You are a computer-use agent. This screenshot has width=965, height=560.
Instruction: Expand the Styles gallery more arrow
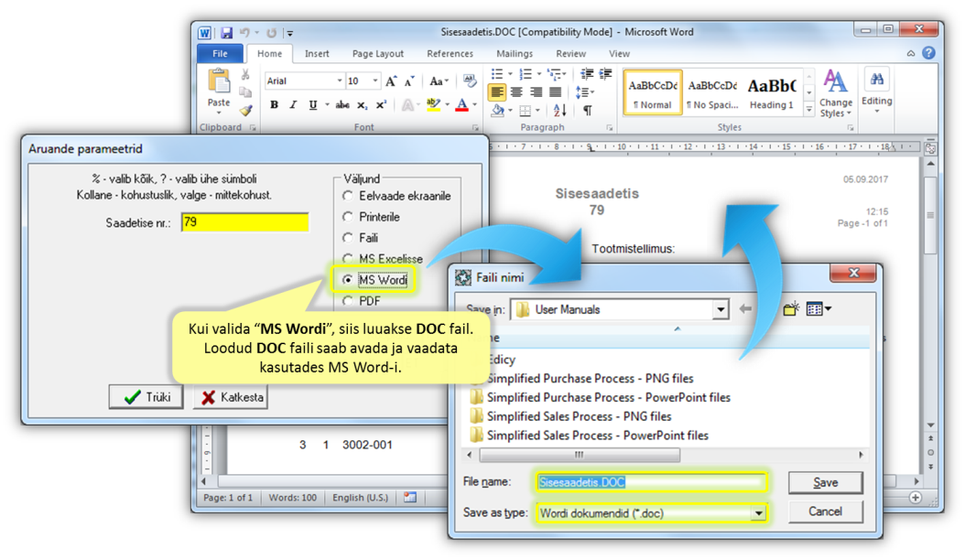click(x=809, y=110)
